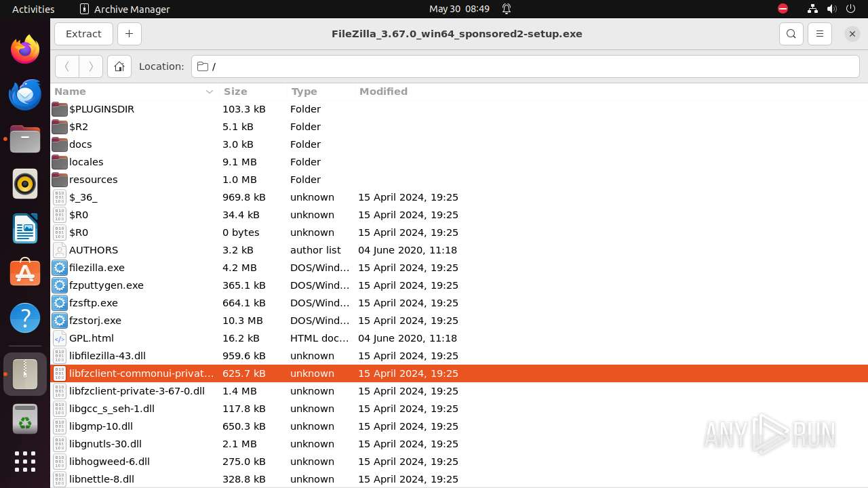This screenshot has height=488, width=868.
Task: Go forward to next location
Action: coord(91,66)
